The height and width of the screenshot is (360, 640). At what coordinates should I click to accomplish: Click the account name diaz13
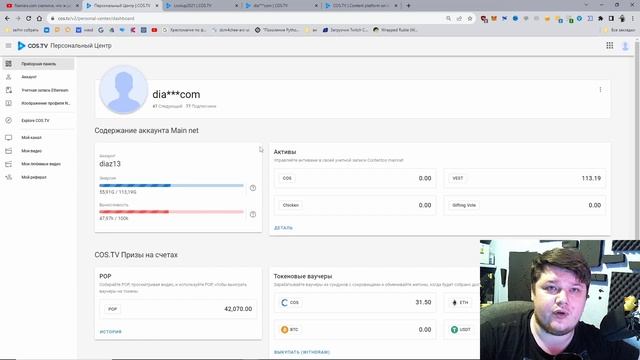(x=110, y=164)
